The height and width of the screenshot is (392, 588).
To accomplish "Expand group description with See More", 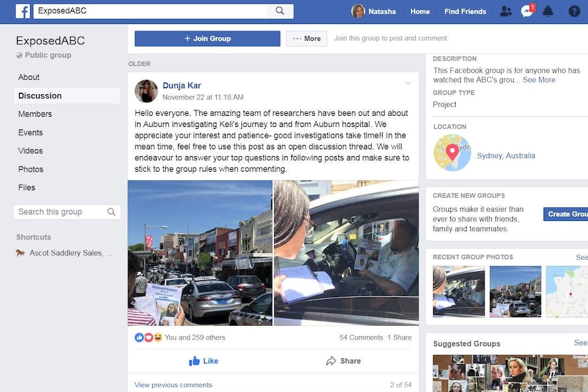I will [x=539, y=80].
